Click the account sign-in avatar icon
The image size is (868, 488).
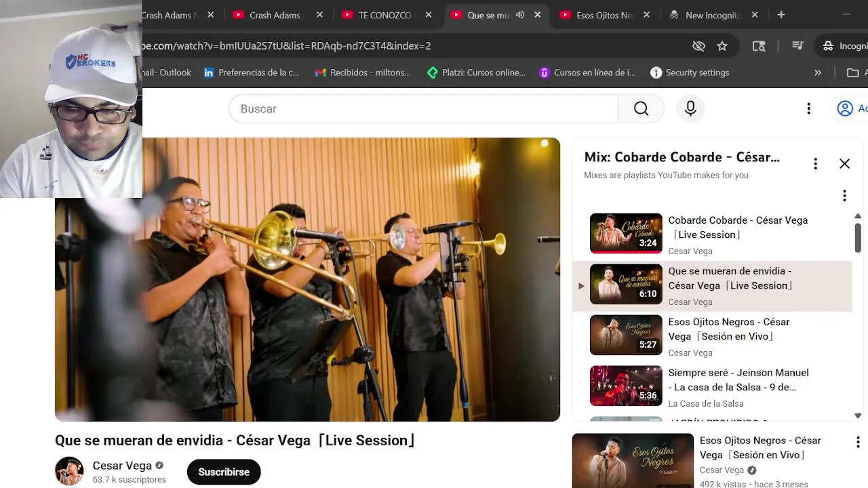pyautogui.click(x=845, y=108)
